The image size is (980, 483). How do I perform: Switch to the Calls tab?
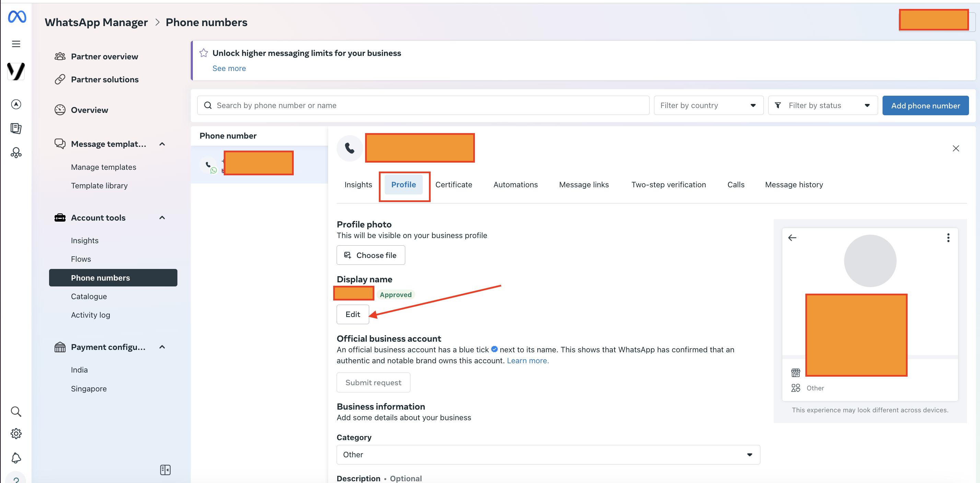(736, 185)
